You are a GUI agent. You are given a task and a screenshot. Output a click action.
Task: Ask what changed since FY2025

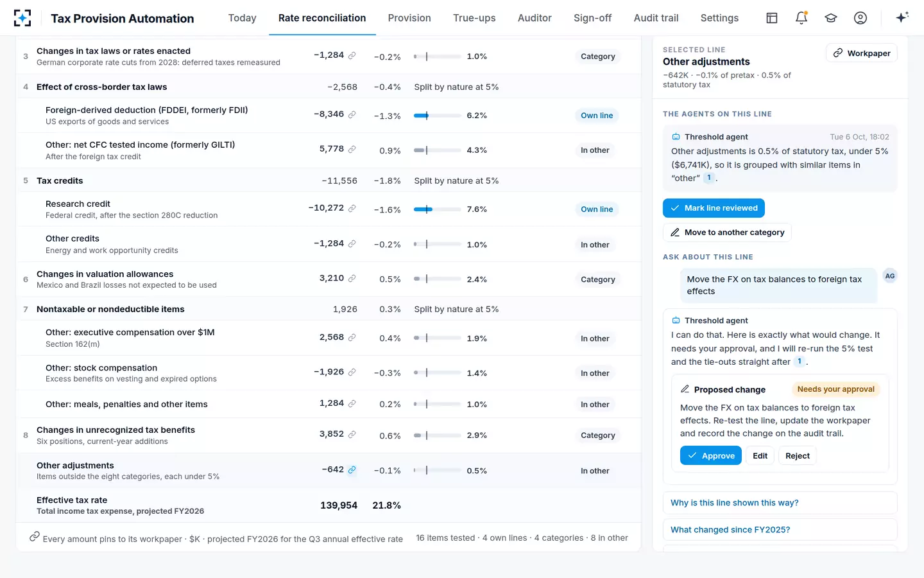pos(780,530)
